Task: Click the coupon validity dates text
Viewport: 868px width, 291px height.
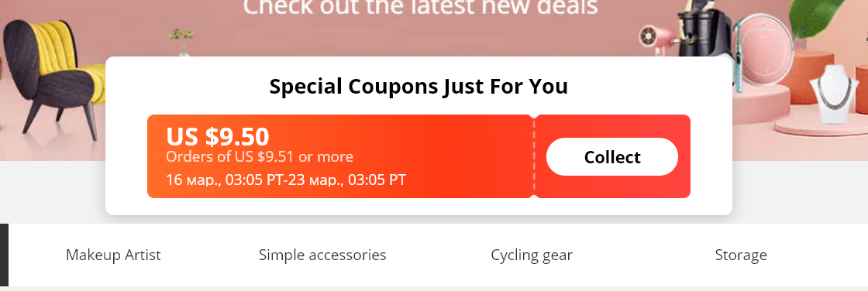Action: coord(286,180)
